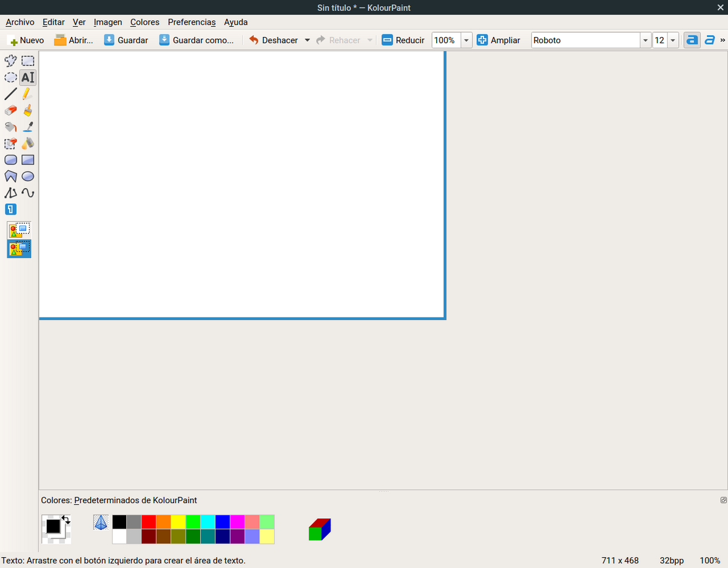Pick the cyan color swatch
Image resolution: width=728 pixels, height=568 pixels.
208,522
